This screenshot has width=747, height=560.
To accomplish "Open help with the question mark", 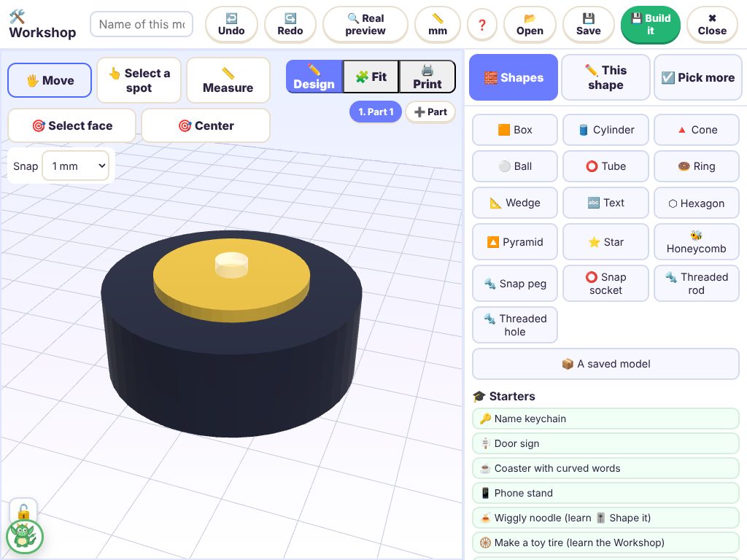I will coord(481,24).
